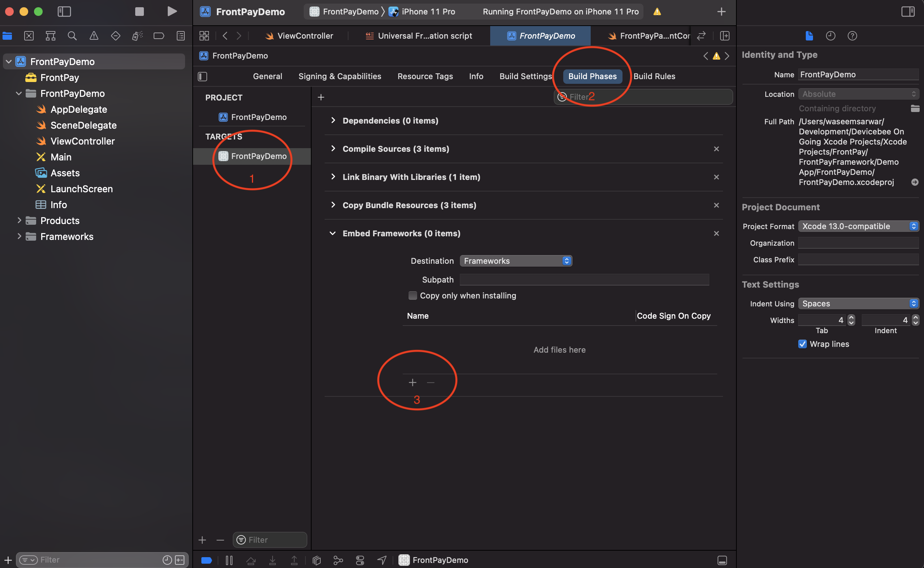Remove the Link Binary With Libraries phase
924x568 pixels.
click(716, 177)
